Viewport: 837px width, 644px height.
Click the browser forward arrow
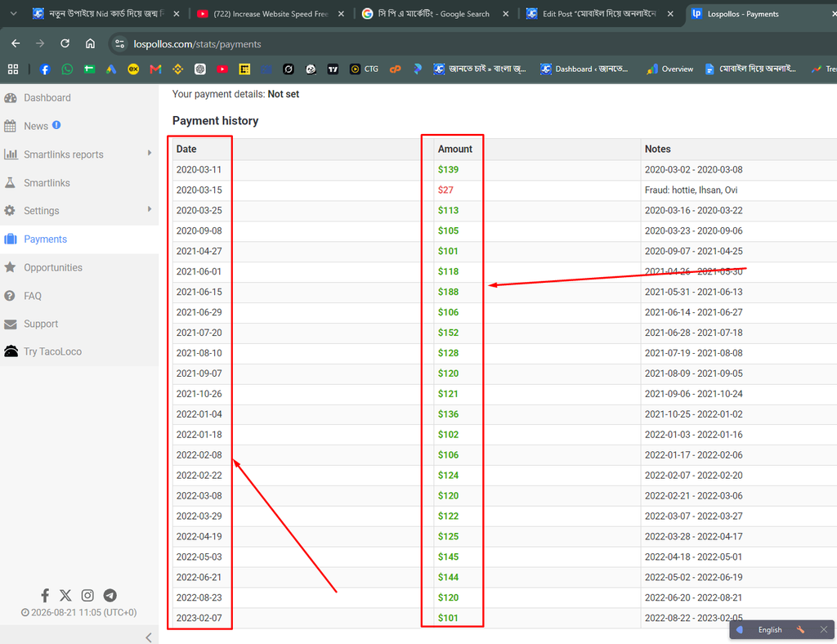(40, 44)
